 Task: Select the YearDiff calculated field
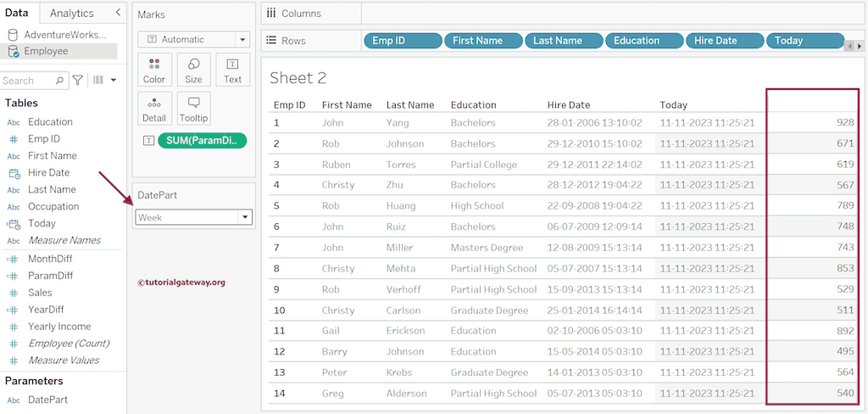tap(47, 310)
